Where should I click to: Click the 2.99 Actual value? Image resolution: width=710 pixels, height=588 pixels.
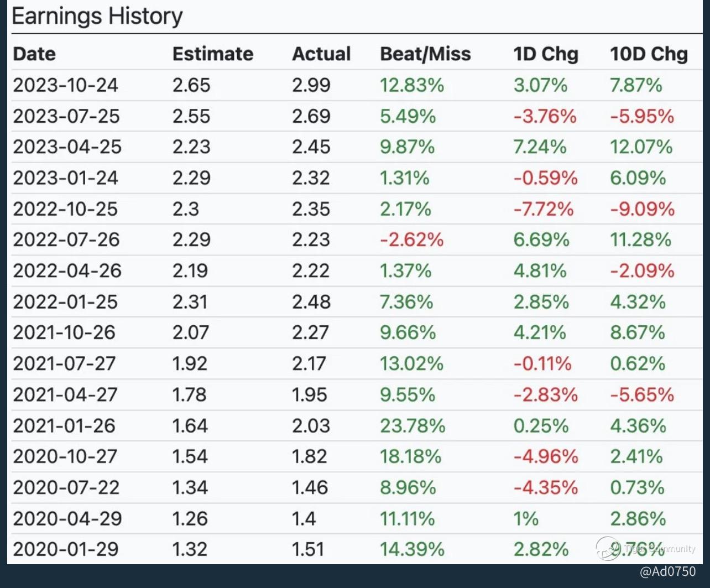(311, 85)
